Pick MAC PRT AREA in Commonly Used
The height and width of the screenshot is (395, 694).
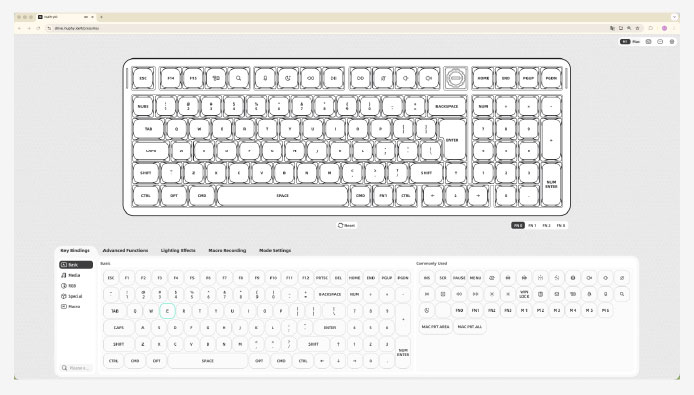click(x=435, y=327)
